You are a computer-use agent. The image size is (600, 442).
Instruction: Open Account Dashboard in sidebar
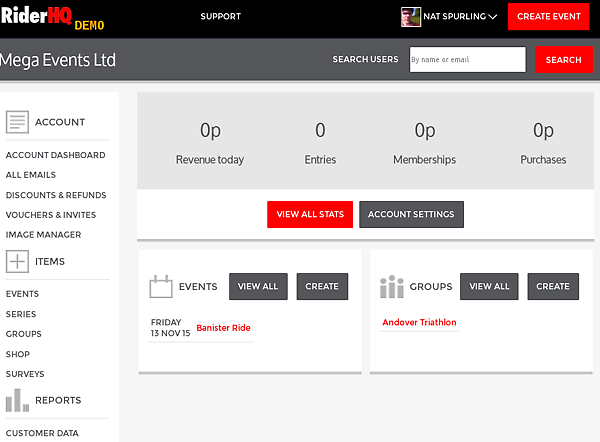coord(55,155)
